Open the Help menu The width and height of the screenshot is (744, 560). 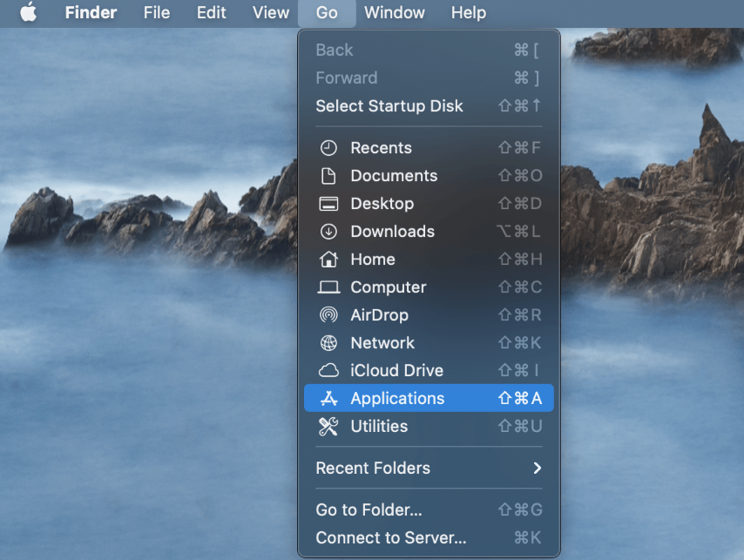(x=469, y=13)
